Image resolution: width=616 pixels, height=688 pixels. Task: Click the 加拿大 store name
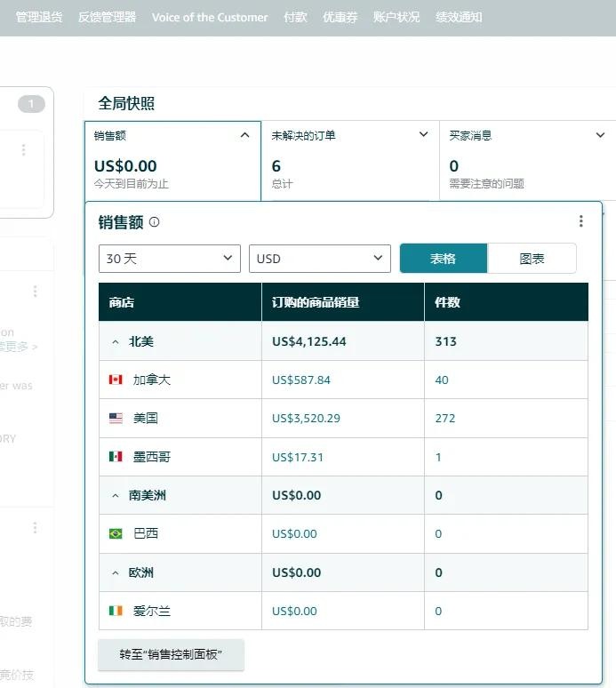(x=152, y=380)
